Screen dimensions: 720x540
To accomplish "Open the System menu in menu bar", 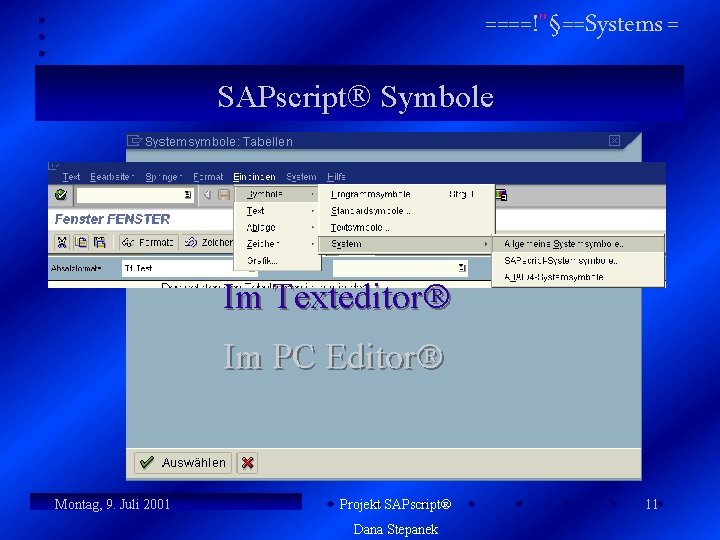I will tap(301, 177).
